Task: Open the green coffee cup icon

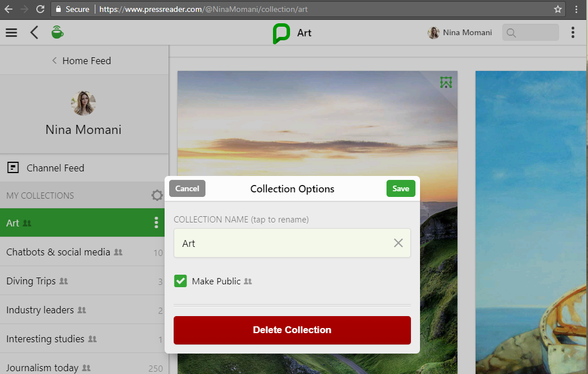Action: pyautogui.click(x=57, y=32)
